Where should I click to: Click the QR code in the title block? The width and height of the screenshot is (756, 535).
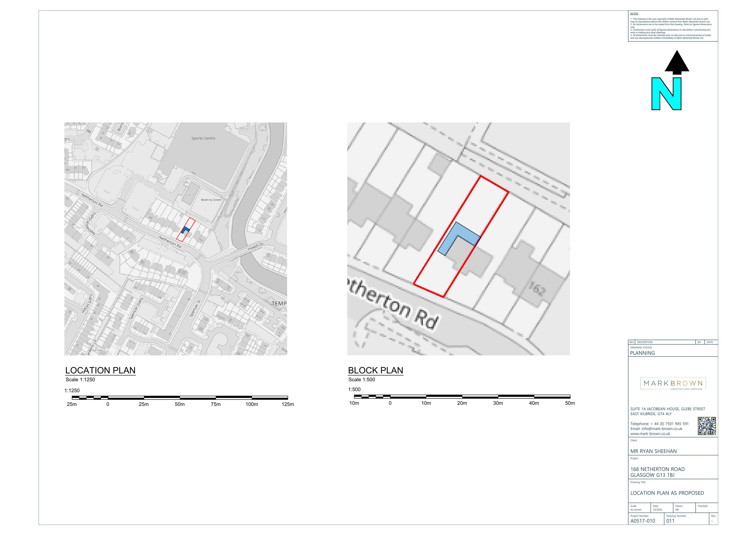click(x=707, y=426)
